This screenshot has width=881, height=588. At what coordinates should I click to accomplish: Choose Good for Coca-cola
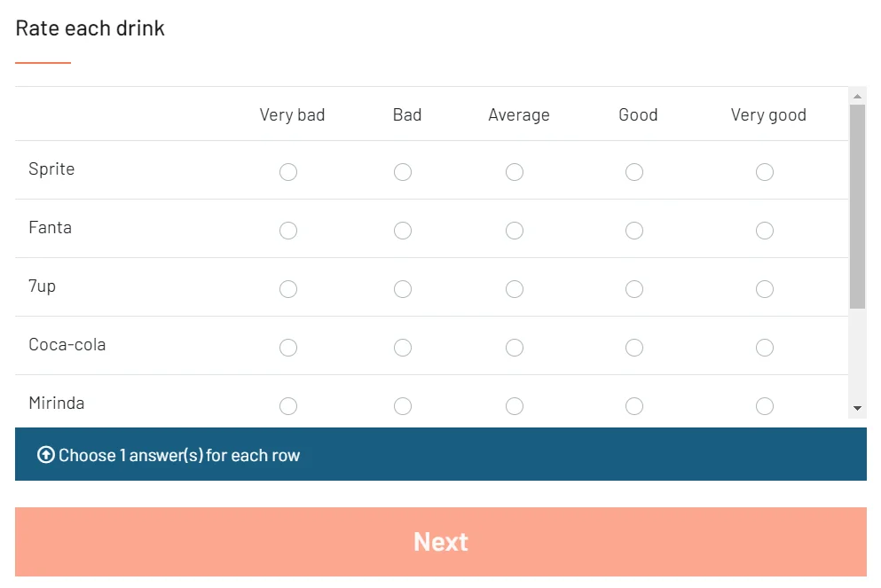click(634, 348)
